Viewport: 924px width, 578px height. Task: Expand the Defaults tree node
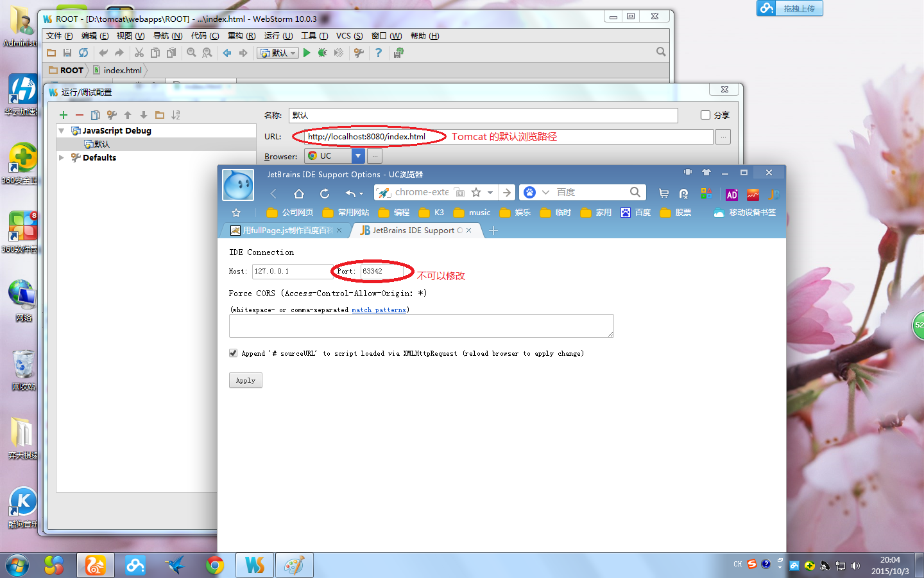[x=62, y=157]
